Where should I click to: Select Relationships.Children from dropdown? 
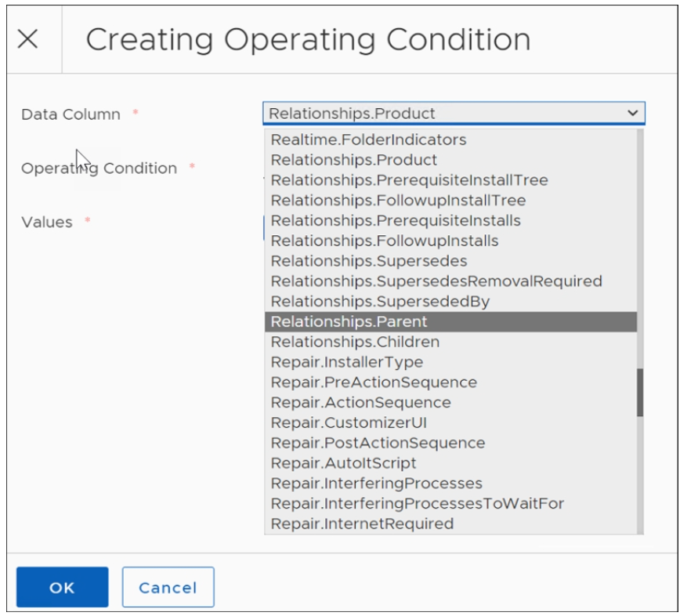tap(355, 342)
